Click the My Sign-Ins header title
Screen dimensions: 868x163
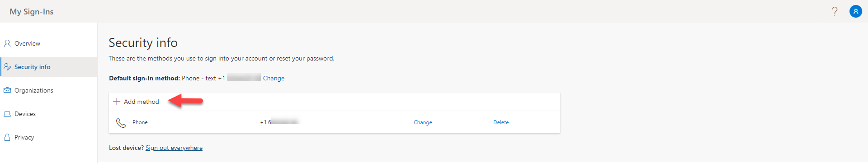coord(32,12)
